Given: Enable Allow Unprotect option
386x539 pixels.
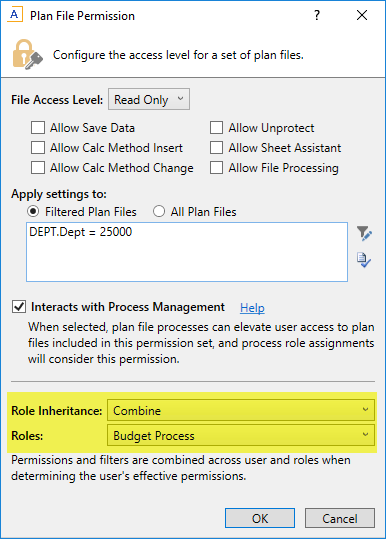Looking at the screenshot, I should 217,128.
